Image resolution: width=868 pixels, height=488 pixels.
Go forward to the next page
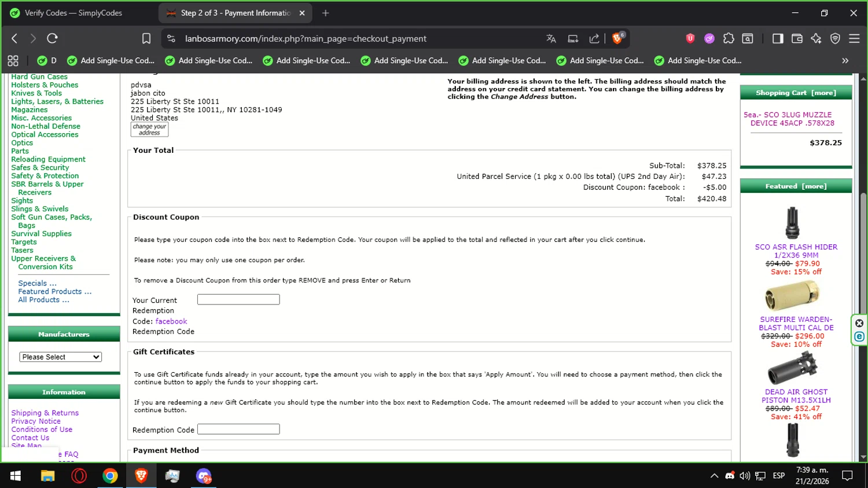(33, 38)
